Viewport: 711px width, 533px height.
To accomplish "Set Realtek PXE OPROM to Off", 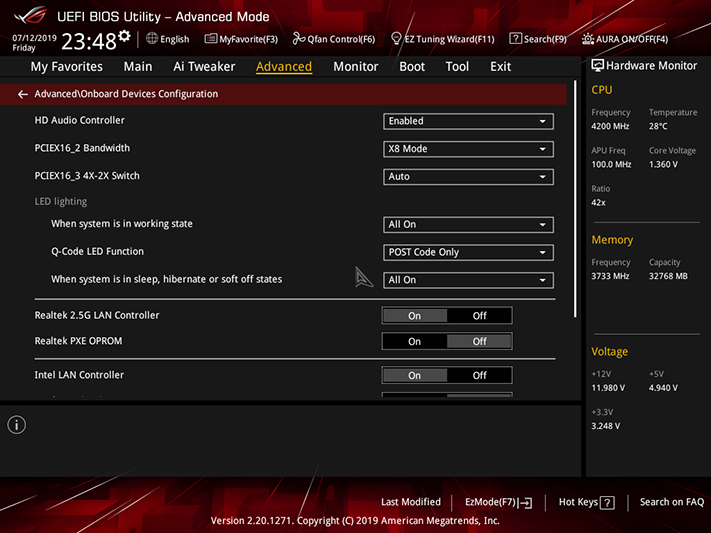I will tap(479, 341).
